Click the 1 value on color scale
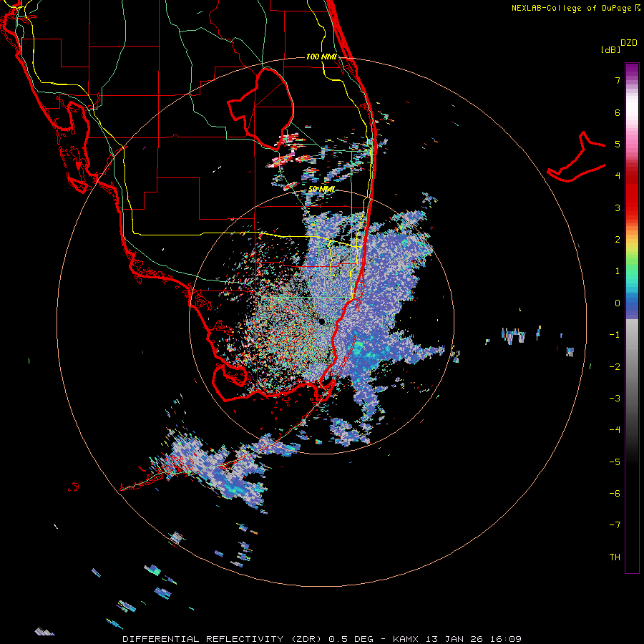The height and width of the screenshot is (644, 644). (x=618, y=271)
